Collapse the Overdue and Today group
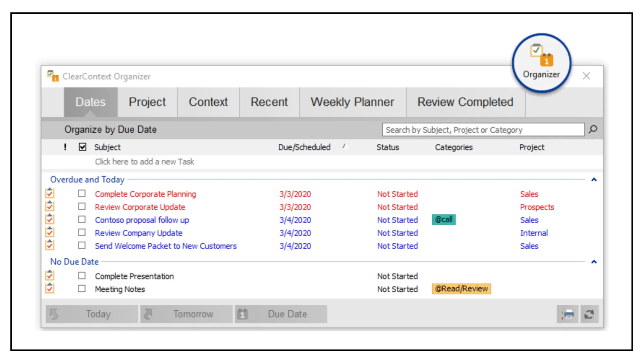 coord(594,180)
